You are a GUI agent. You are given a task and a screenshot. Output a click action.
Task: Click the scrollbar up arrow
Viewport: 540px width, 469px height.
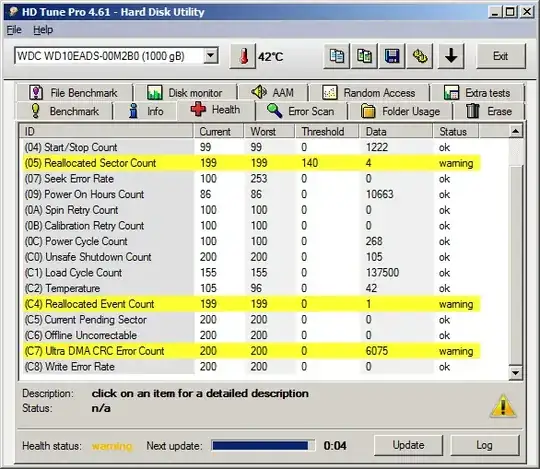516,131
